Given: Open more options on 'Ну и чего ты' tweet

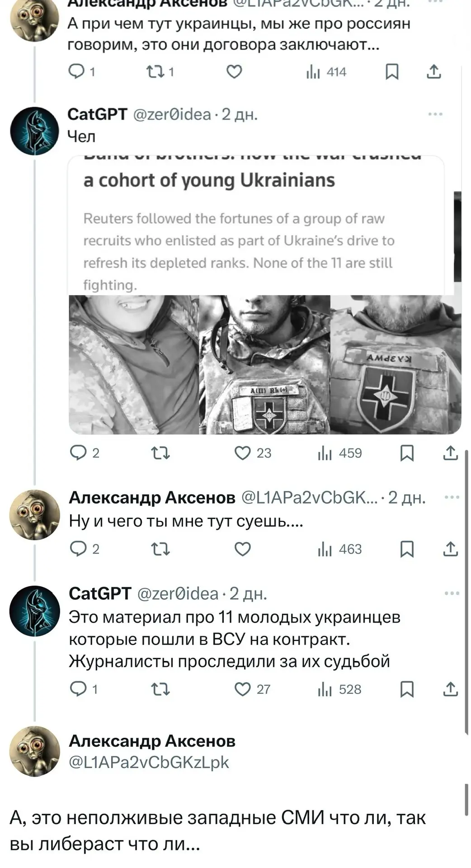Looking at the screenshot, I should (452, 497).
